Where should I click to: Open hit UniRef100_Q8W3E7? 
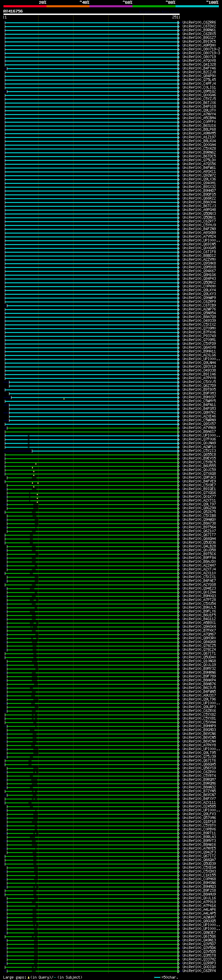(199, 932)
